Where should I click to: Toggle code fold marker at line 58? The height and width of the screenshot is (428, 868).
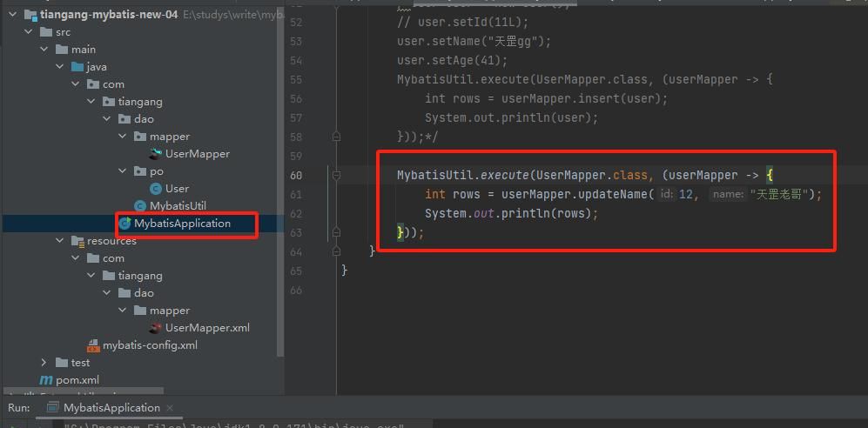pyautogui.click(x=336, y=137)
